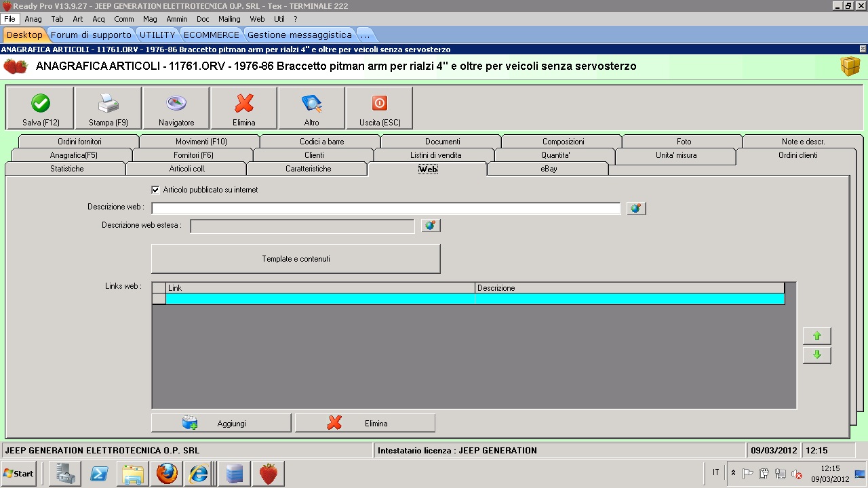Open the Composizioni tab
Image resolution: width=868 pixels, height=488 pixels.
(563, 142)
